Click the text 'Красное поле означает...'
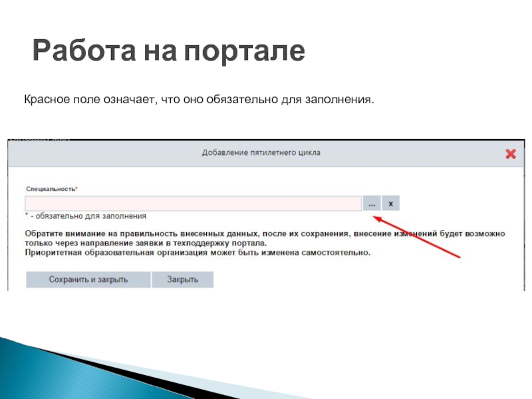The height and width of the screenshot is (399, 532). click(199, 99)
